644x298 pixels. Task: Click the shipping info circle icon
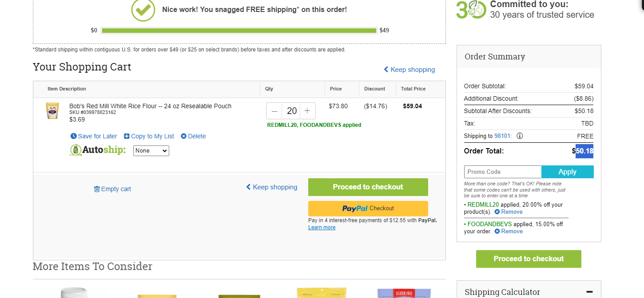(x=520, y=136)
